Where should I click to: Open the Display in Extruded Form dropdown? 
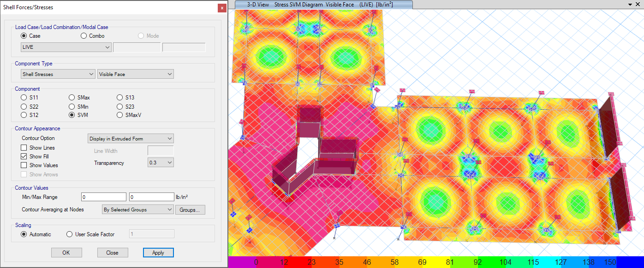pos(169,138)
